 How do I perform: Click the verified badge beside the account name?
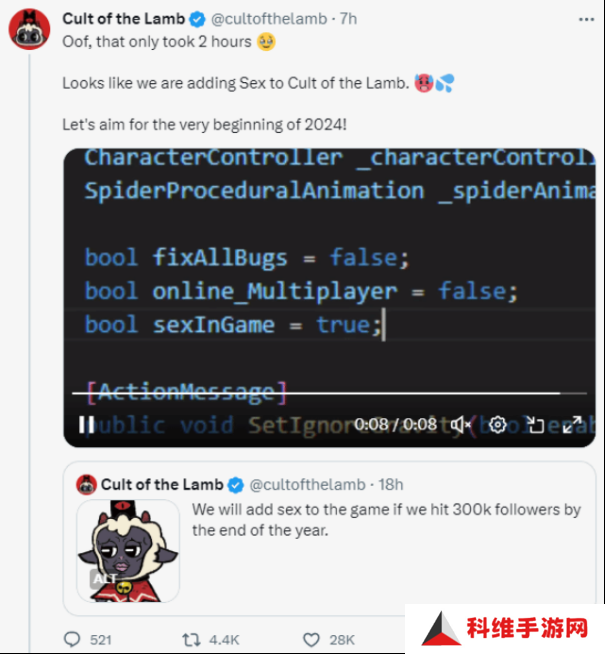coord(197,19)
